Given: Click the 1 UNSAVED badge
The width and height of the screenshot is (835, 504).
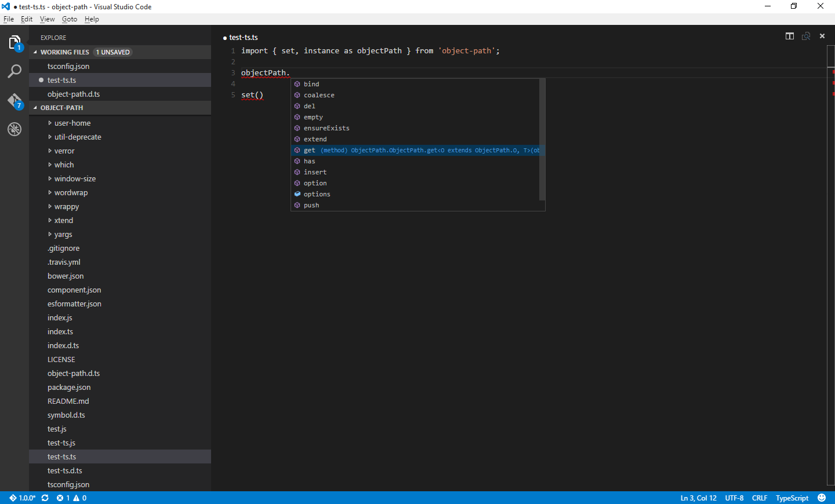Looking at the screenshot, I should [113, 52].
